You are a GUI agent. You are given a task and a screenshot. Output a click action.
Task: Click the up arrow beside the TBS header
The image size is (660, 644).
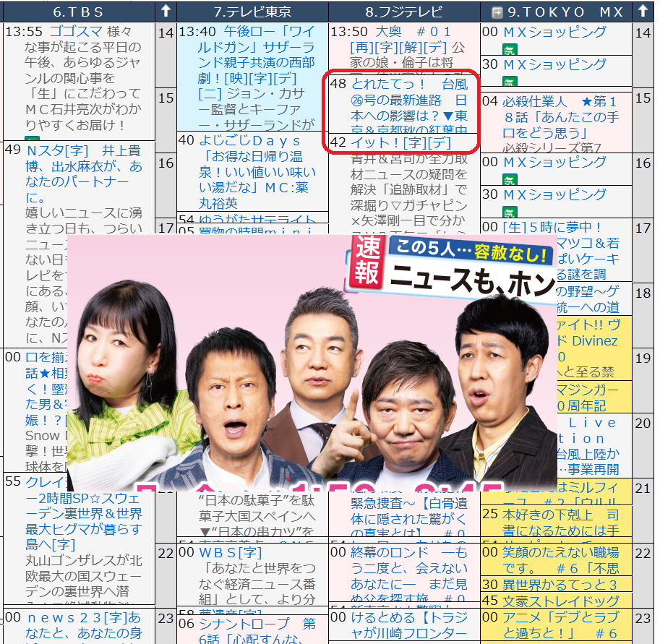coord(166,11)
